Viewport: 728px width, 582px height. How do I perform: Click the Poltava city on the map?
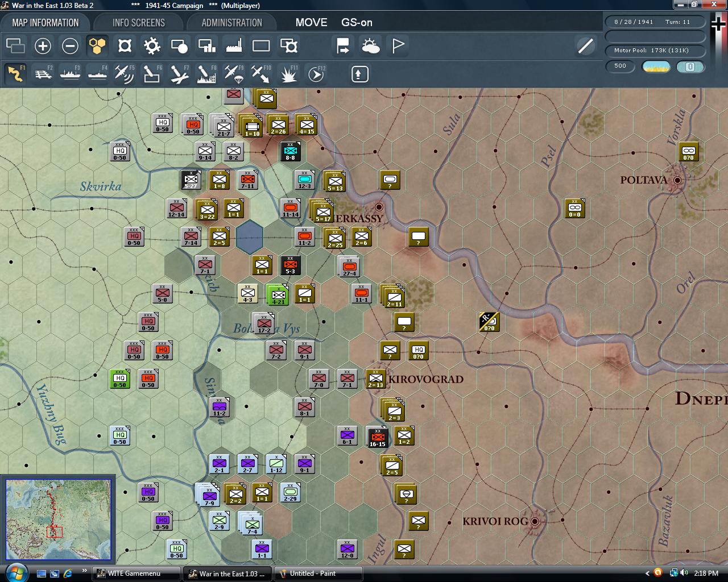[677, 180]
